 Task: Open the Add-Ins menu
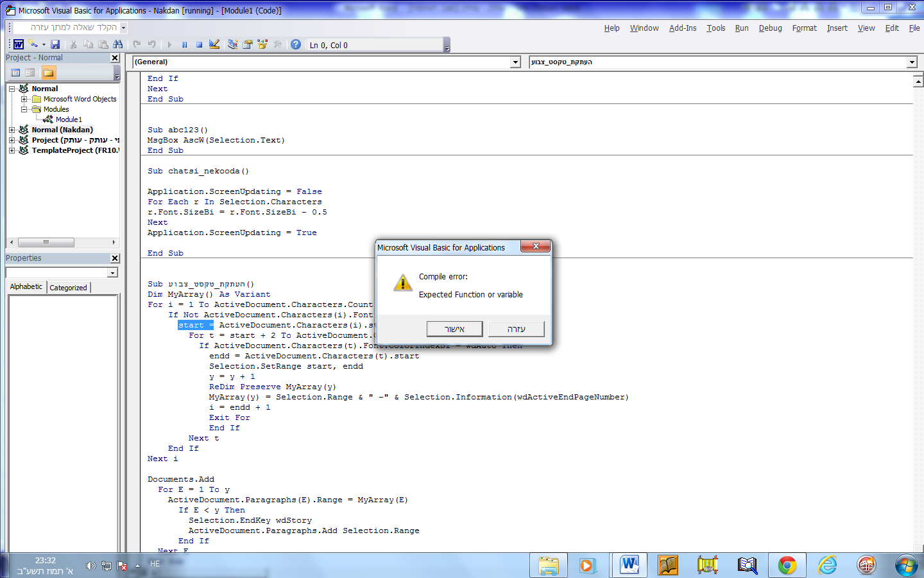(683, 28)
